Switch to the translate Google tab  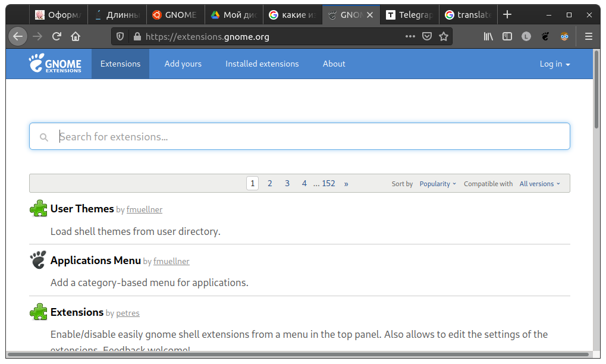pyautogui.click(x=468, y=15)
